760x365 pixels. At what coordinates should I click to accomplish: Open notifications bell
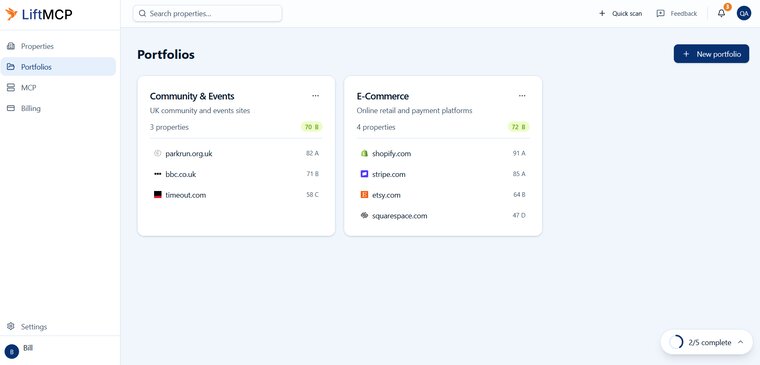[x=722, y=13]
